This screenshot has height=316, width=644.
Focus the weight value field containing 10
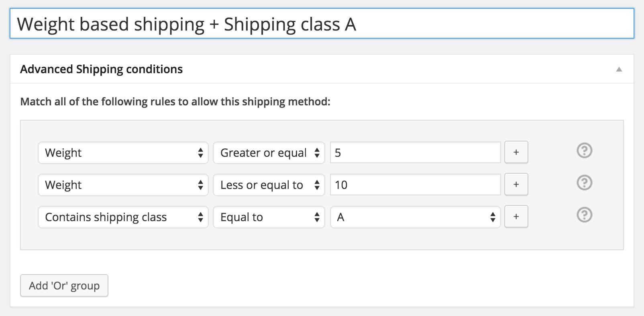416,185
